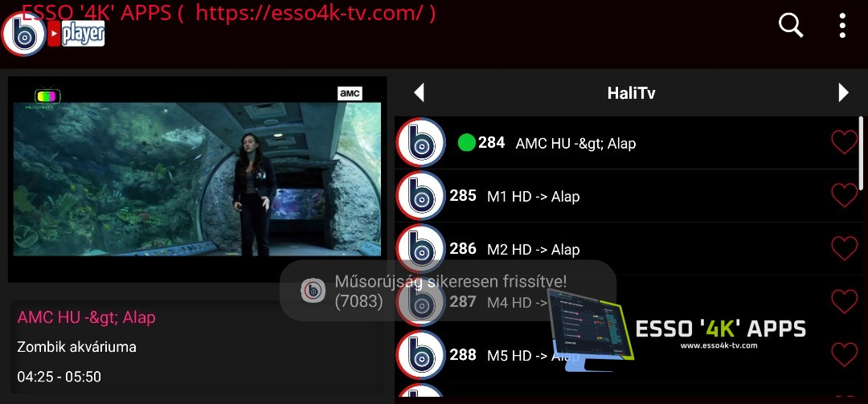Select channel 286 M2 HD -> Alap
The image size is (868, 404).
tap(626, 249)
